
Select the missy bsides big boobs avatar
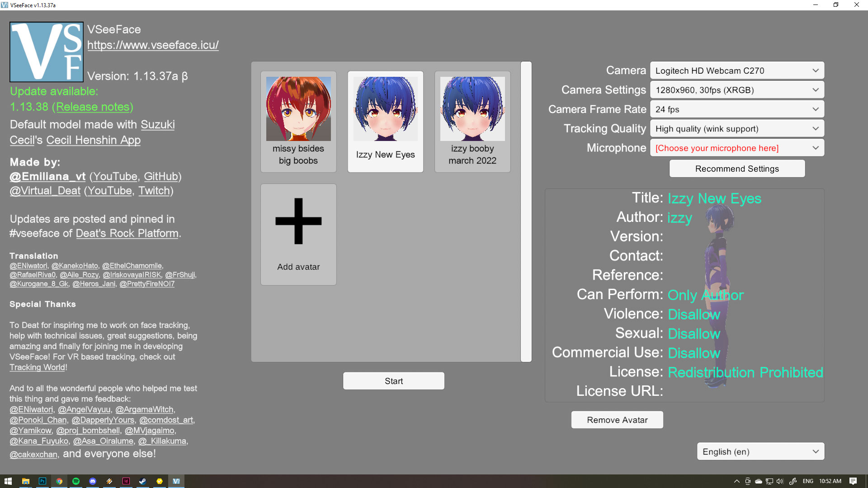pos(298,122)
